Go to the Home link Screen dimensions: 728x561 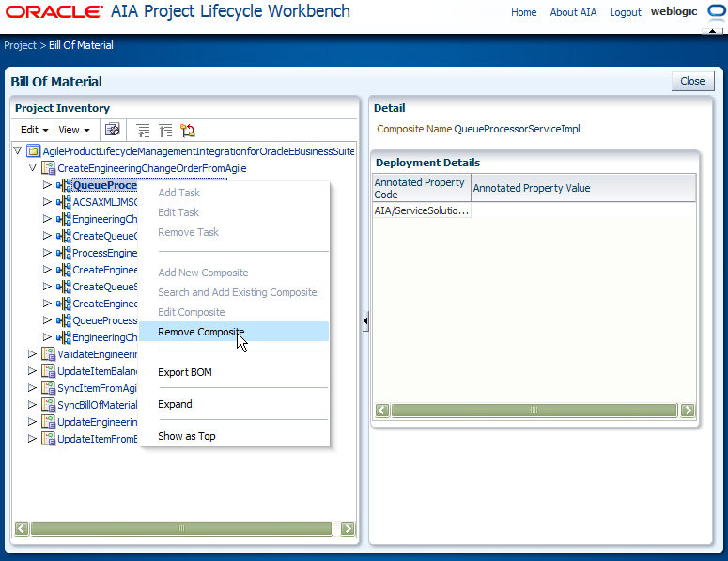click(524, 12)
